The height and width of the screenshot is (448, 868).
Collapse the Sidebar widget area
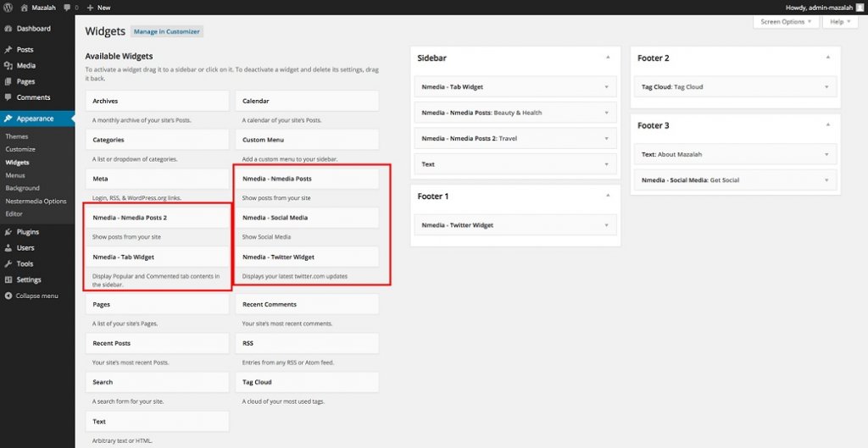(x=607, y=58)
